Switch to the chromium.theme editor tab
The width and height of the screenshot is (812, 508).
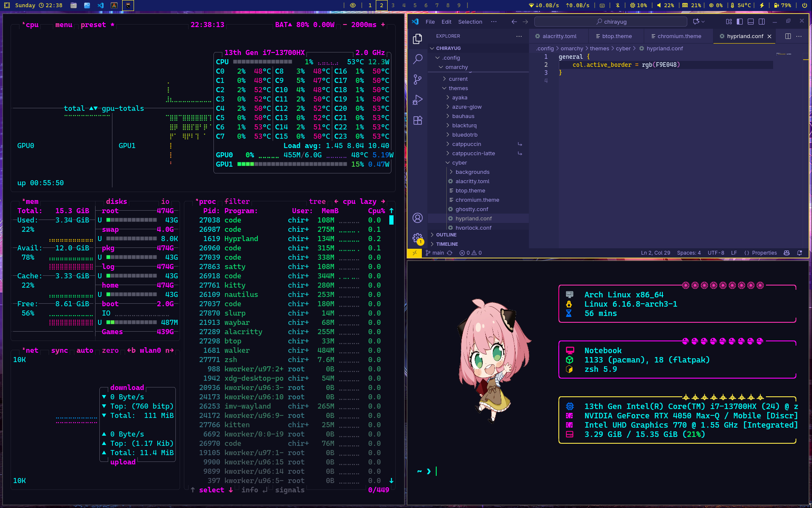678,36
